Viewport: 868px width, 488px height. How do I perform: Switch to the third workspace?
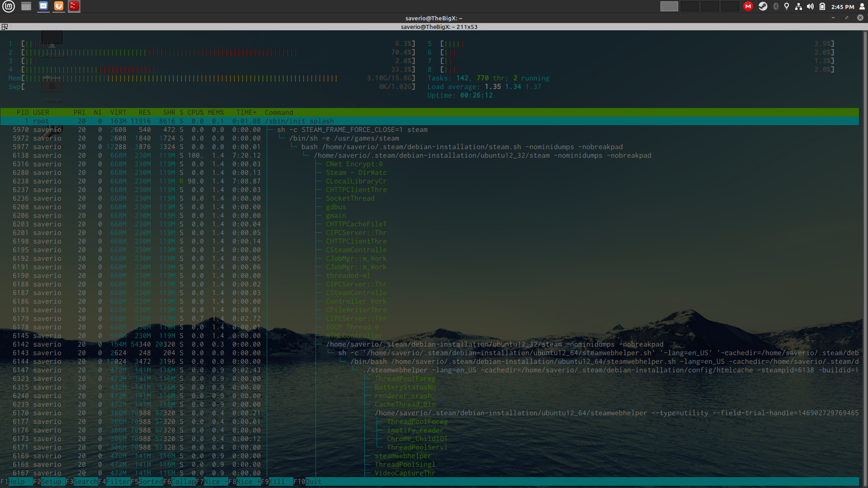point(710,6)
